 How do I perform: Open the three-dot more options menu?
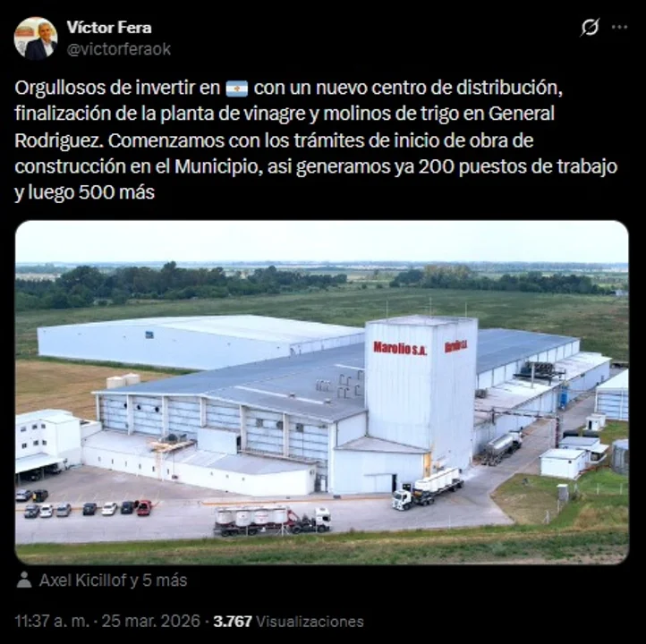coord(619,28)
